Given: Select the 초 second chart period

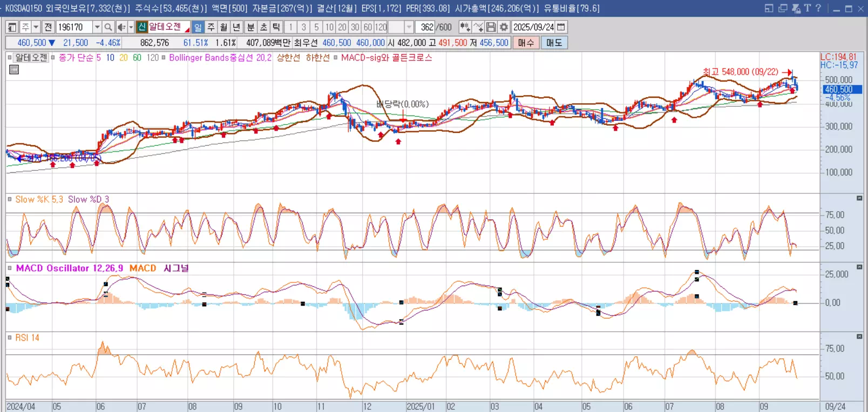Looking at the screenshot, I should pos(263,27).
